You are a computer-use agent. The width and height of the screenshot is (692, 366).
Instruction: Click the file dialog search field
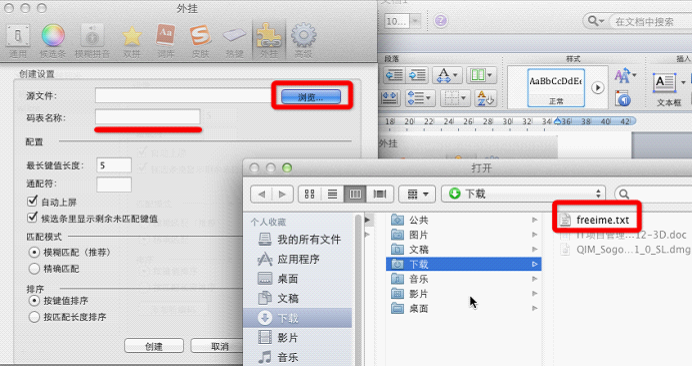click(x=653, y=194)
